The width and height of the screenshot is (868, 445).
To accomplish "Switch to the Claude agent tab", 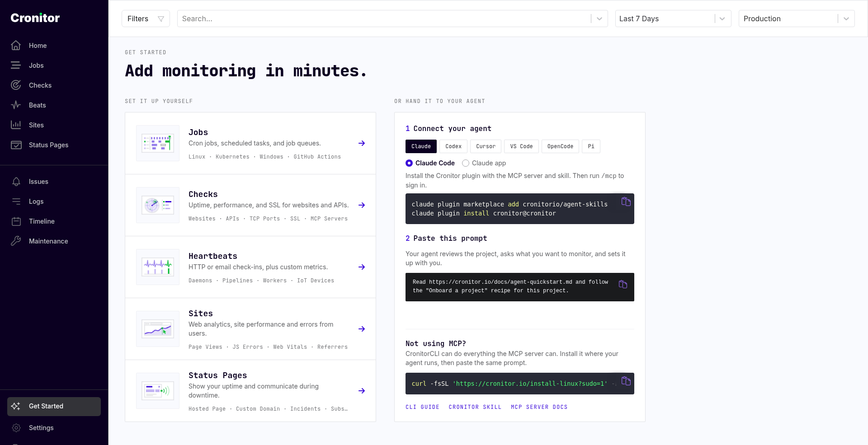I will tap(421, 146).
